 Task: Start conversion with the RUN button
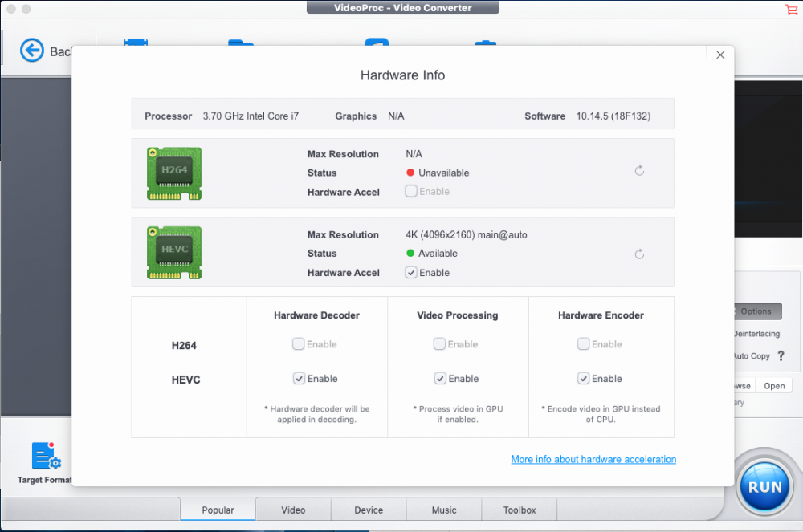click(764, 486)
